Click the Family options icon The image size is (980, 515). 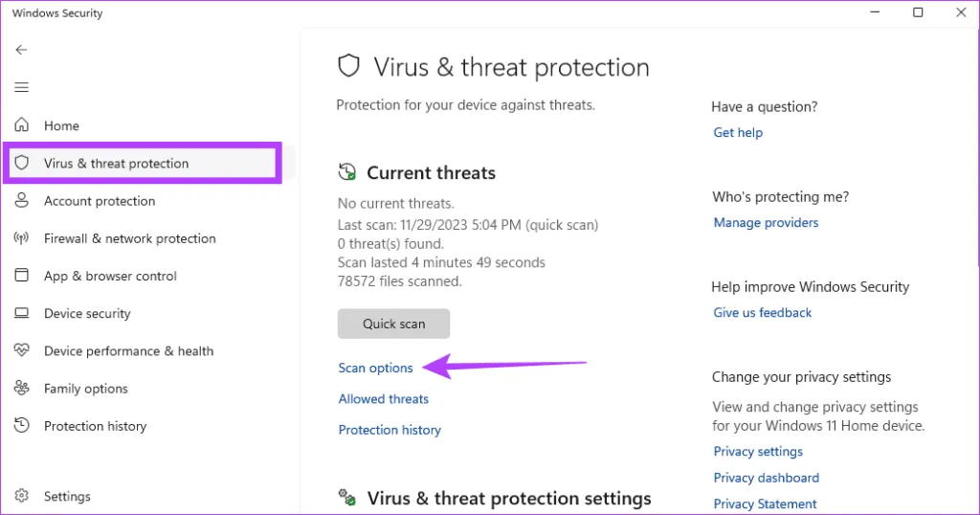pos(22,389)
